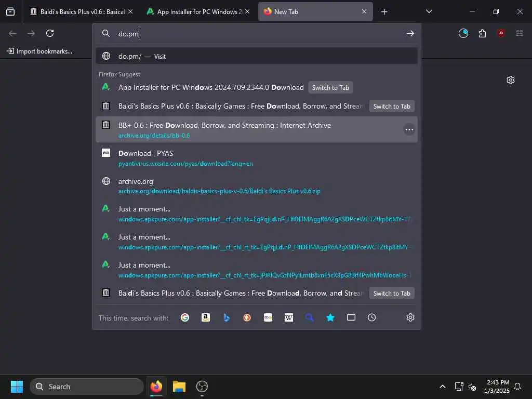Open the muted volume tray icon
The width and height of the screenshot is (532, 399).
tap(472, 387)
